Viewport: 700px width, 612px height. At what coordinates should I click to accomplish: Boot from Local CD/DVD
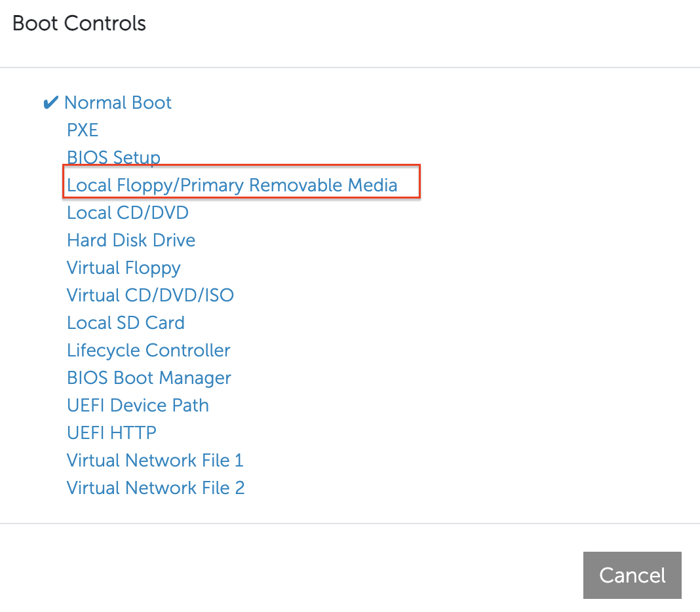(x=127, y=213)
